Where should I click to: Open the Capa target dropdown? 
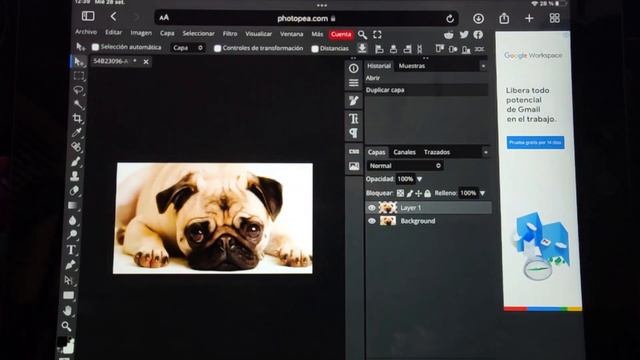click(187, 48)
